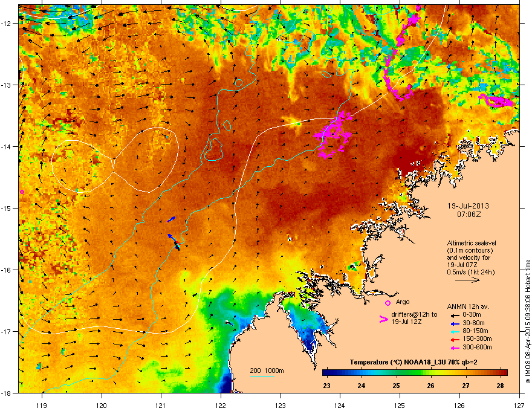Click the longitude axis label '120'
532x411 pixels.
point(102,405)
